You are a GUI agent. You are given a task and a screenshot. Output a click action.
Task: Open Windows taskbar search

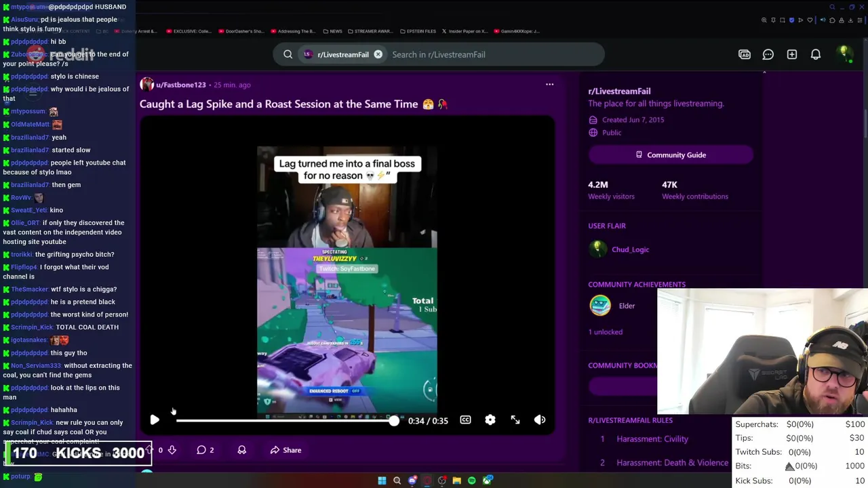click(397, 481)
